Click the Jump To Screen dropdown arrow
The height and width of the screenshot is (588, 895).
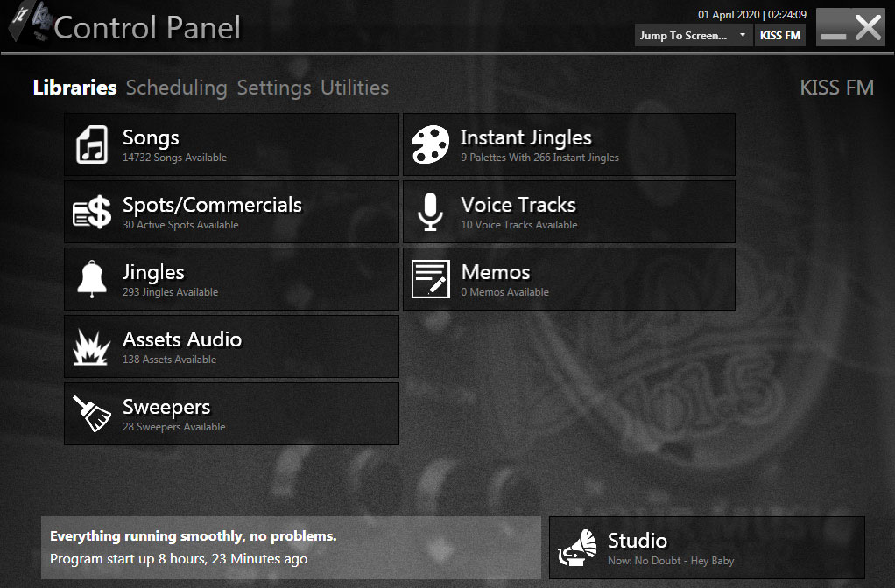click(743, 35)
